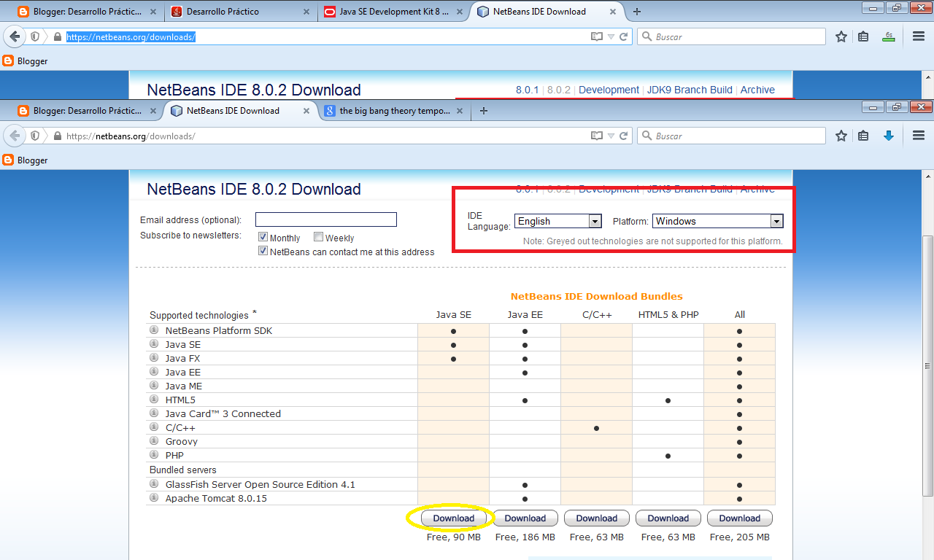
Task: Enable the Weekly newsletter checkbox
Action: tap(318, 237)
